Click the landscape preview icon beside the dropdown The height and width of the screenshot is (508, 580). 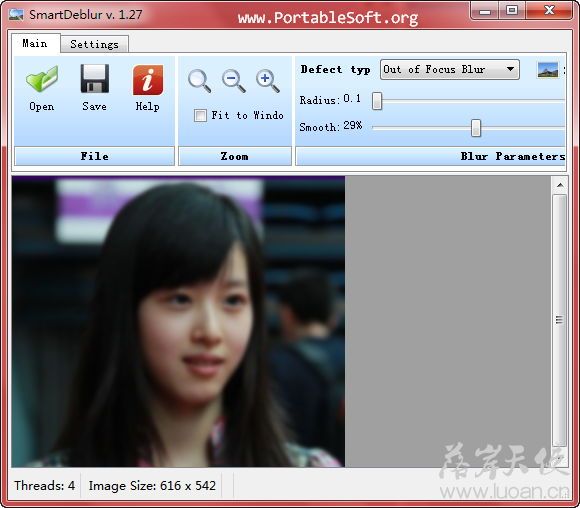547,70
